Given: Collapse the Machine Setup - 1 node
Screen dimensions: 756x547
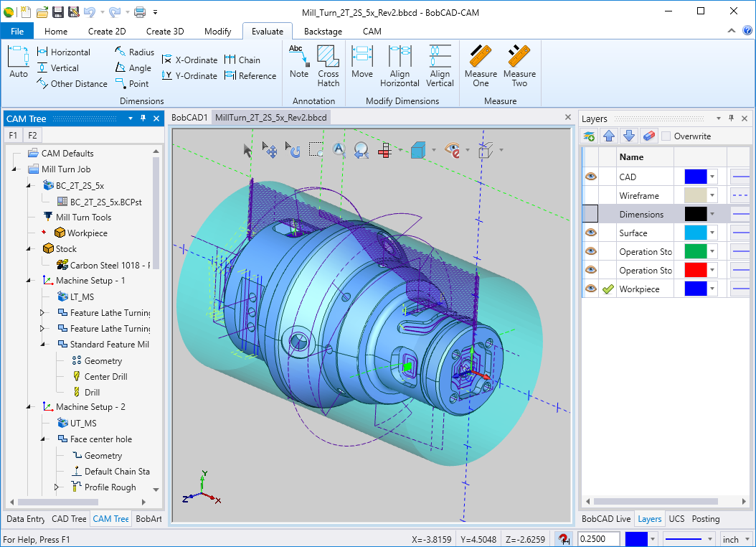Looking at the screenshot, I should click(x=28, y=281).
